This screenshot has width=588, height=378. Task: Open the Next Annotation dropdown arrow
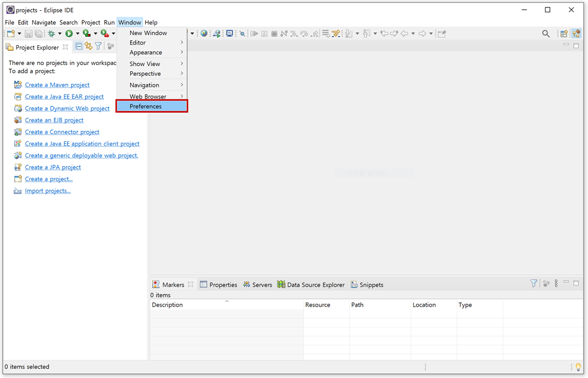point(357,34)
